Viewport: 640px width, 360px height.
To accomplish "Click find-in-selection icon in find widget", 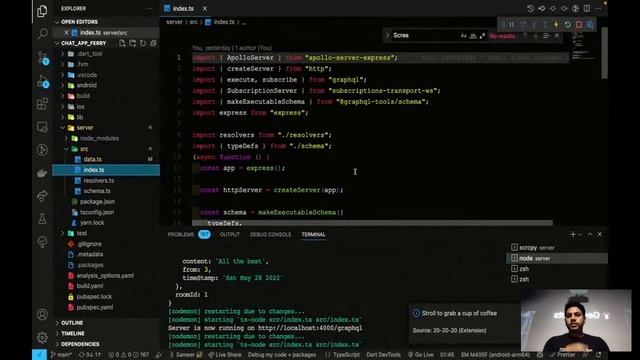I will coord(546,36).
